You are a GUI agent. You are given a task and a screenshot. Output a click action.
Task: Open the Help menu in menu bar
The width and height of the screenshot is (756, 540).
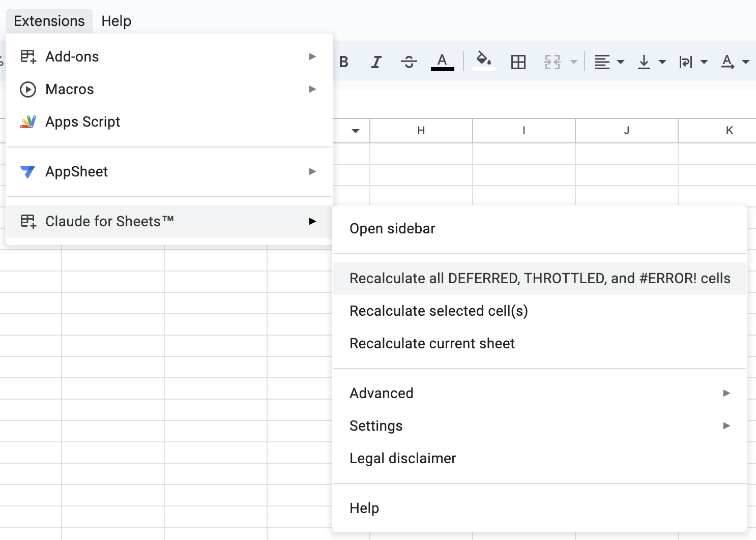[117, 21]
